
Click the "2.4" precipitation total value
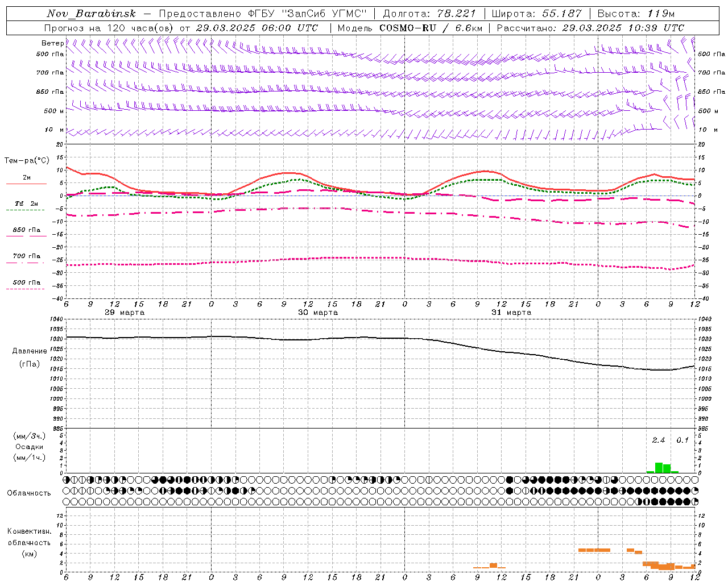pyautogui.click(x=658, y=440)
